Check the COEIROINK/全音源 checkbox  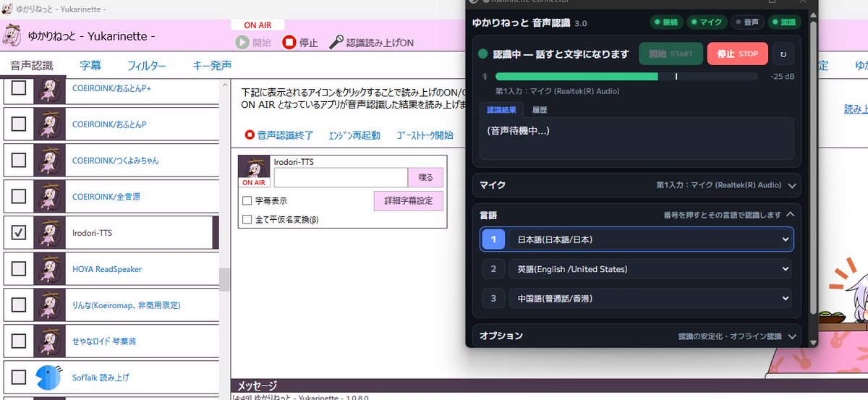tap(19, 197)
